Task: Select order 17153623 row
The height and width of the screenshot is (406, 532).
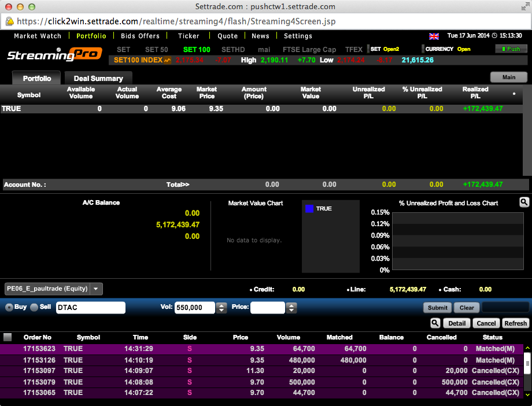Action: [x=262, y=349]
